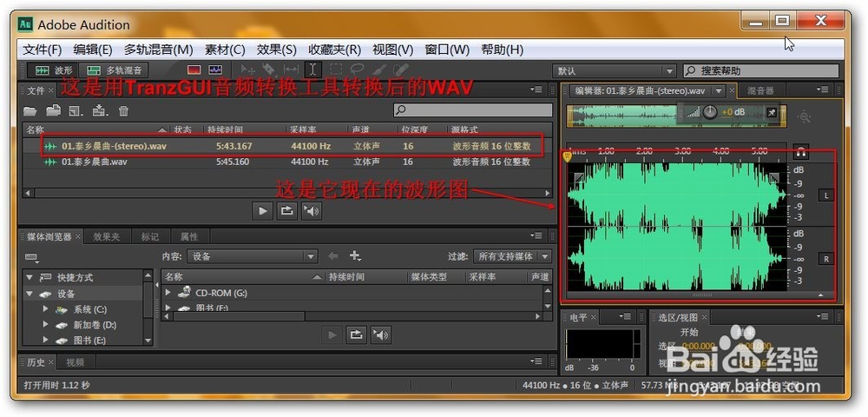
Task: Show the spectral pitch display
Action: pyautogui.click(x=214, y=70)
